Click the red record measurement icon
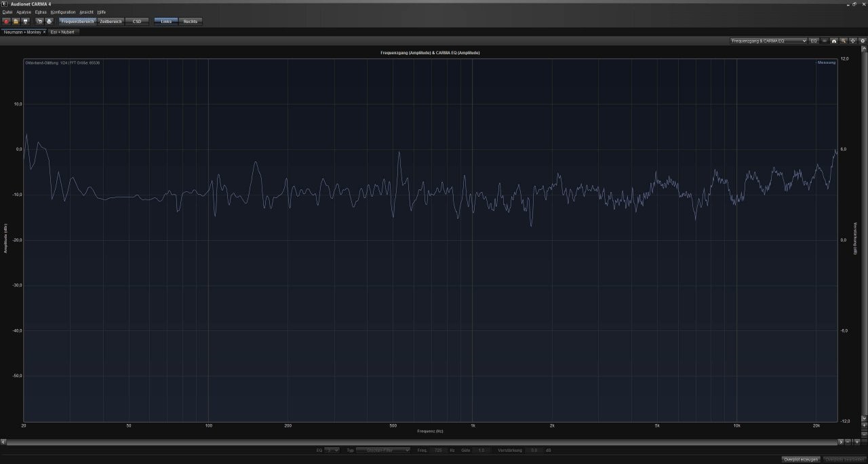The image size is (868, 464). pos(6,22)
